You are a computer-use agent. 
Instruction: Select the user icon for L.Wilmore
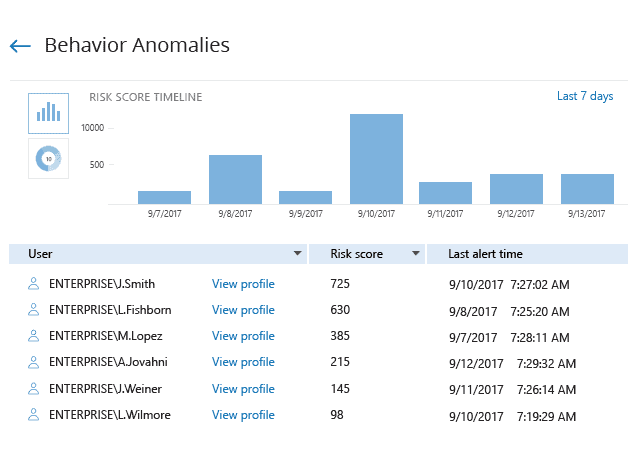(33, 415)
